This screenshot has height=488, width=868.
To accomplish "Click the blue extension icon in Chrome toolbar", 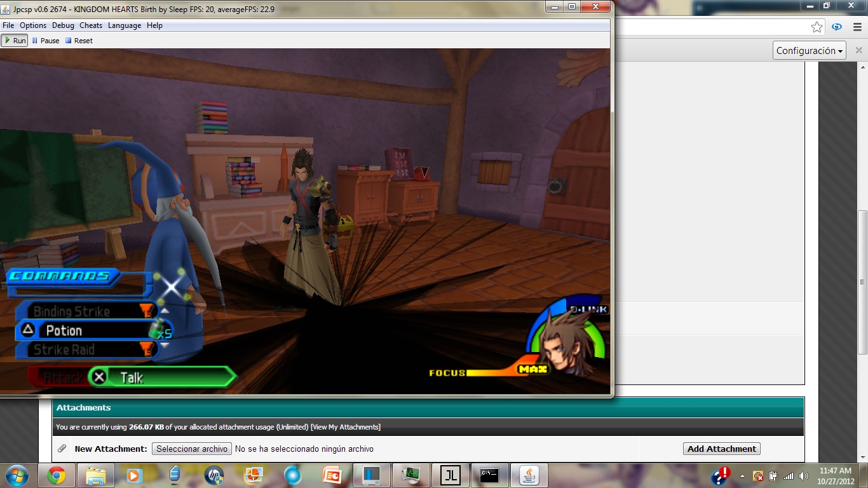I will pos(837,27).
